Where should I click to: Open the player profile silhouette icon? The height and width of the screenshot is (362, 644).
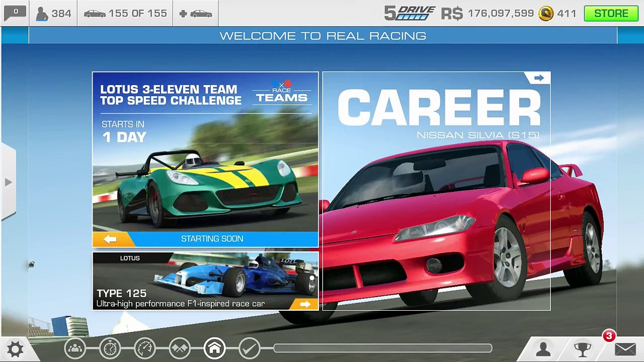543,349
